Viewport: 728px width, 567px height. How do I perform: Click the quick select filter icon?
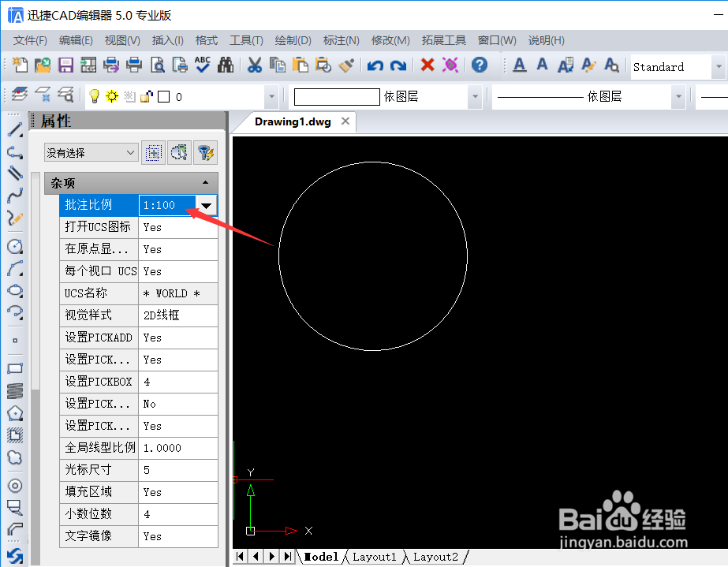click(x=205, y=152)
